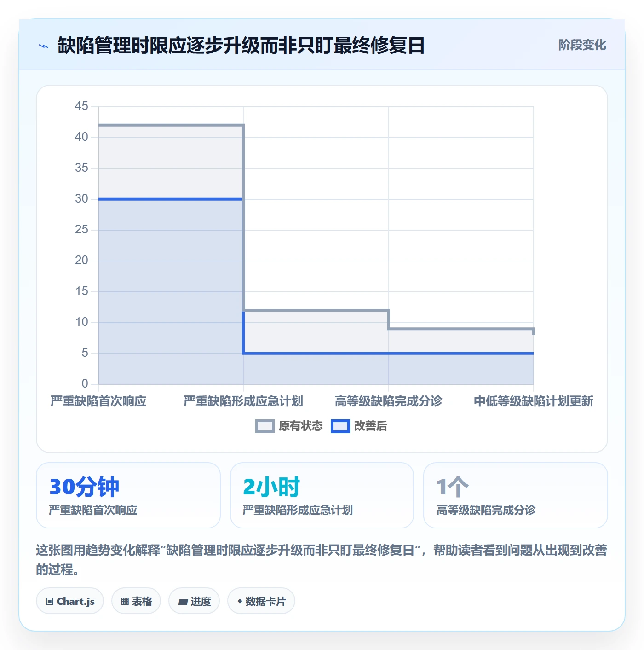This screenshot has width=644, height=650.
Task: Click the 中低等级缺陷计划更新 axis label
Action: (534, 401)
